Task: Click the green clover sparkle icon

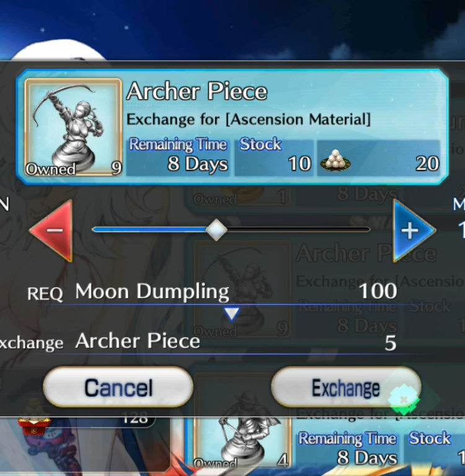Action: click(x=404, y=400)
